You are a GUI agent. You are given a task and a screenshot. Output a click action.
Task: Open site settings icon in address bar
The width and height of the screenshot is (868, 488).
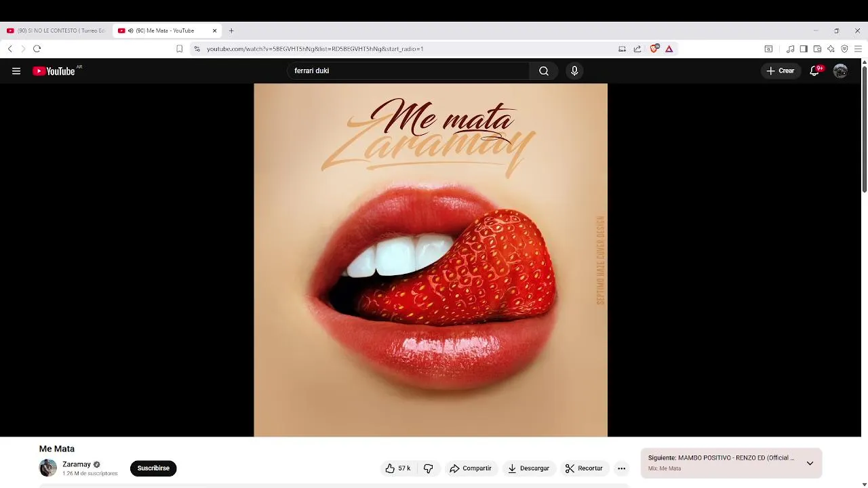(197, 49)
